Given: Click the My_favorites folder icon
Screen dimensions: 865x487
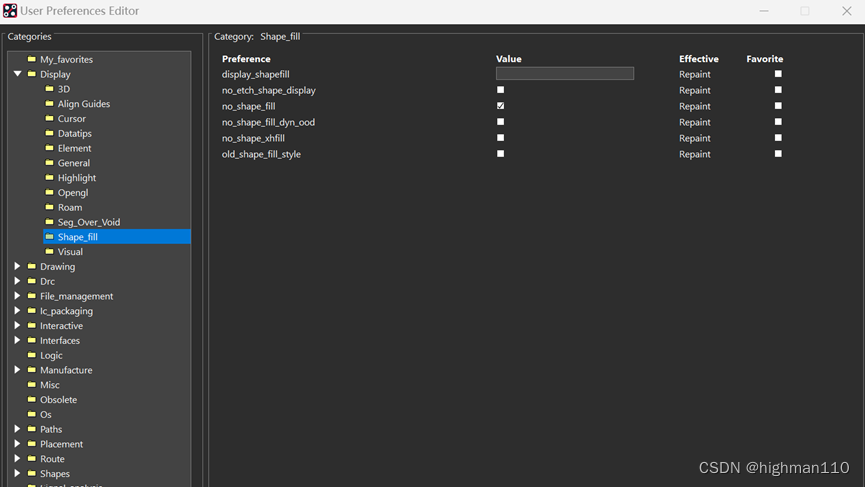Looking at the screenshot, I should click(32, 60).
